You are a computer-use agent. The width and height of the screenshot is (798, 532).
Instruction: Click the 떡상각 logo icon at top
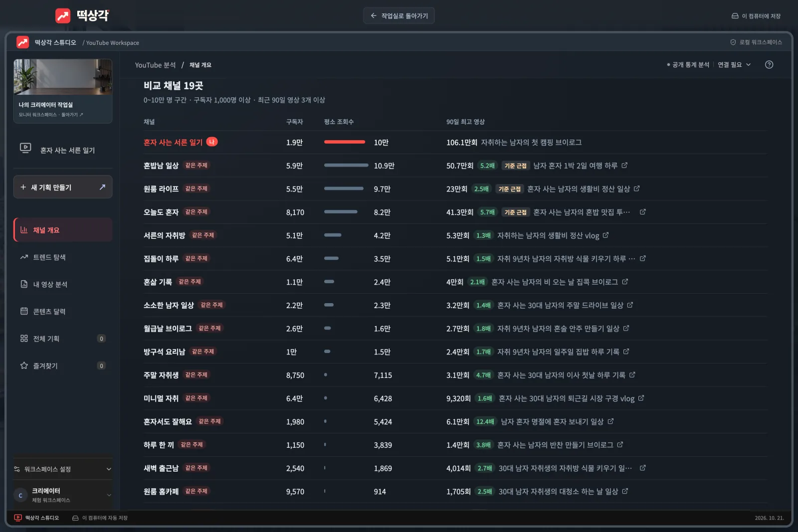click(x=63, y=16)
